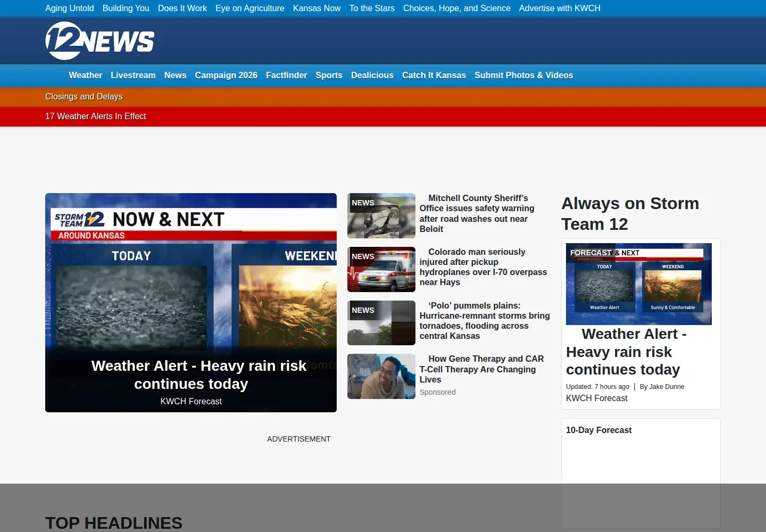Click KWCH Forecast under featured headline

click(x=191, y=402)
